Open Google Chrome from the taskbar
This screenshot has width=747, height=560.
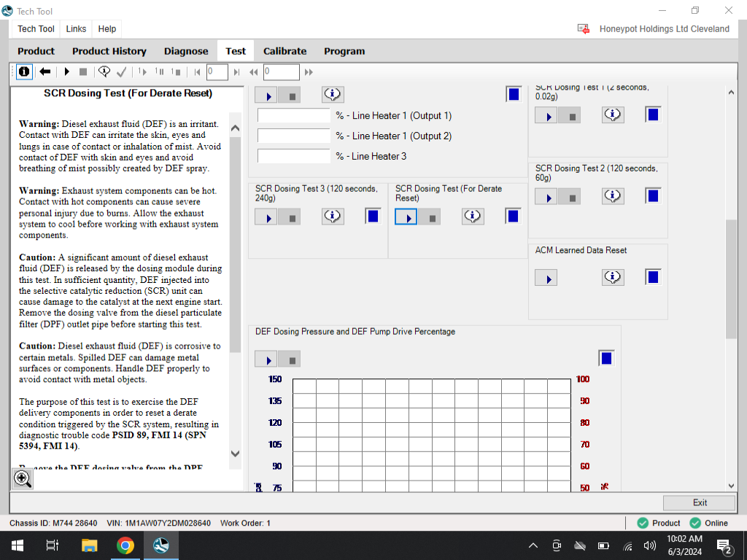[125, 545]
